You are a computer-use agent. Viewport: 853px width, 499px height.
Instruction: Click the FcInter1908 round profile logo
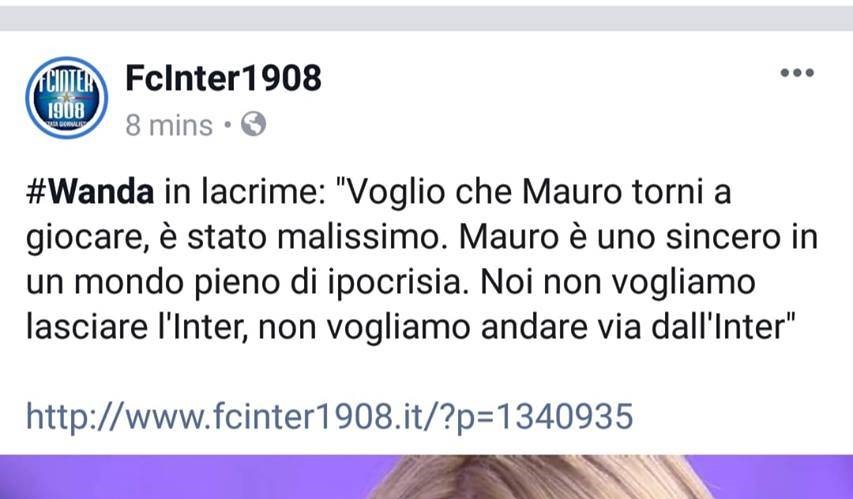[66, 97]
